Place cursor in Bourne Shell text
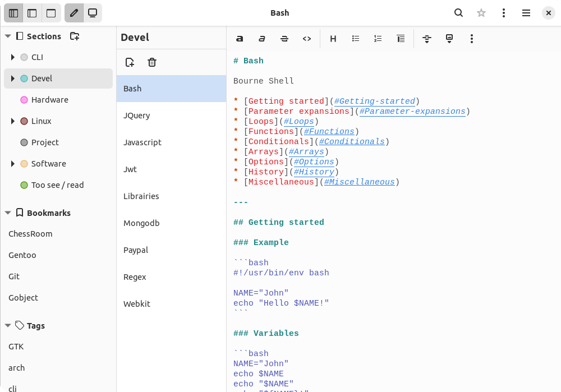This screenshot has width=561, height=392. click(x=263, y=81)
